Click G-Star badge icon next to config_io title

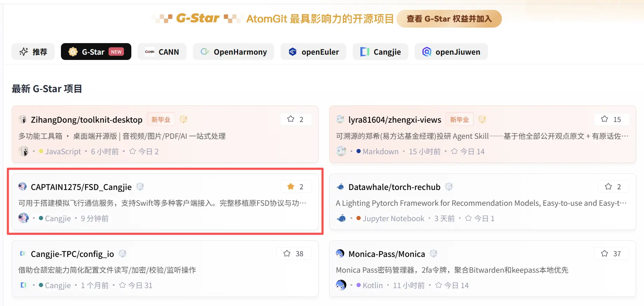[x=123, y=254]
